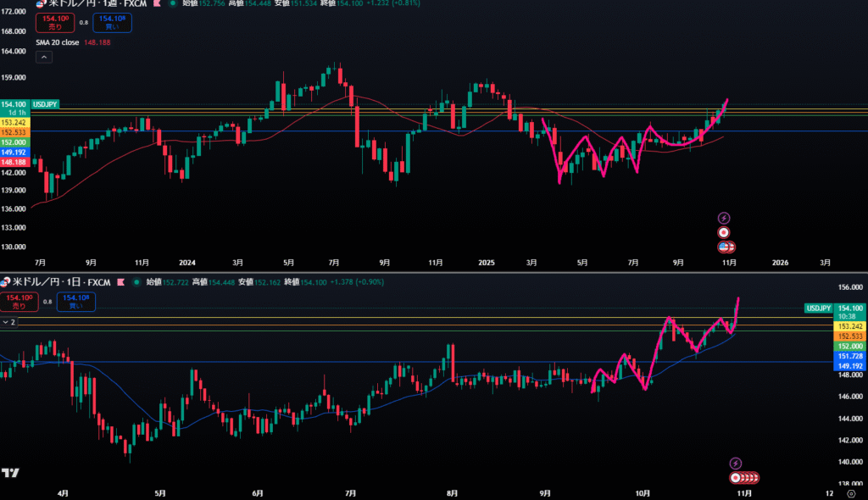Image resolution: width=868 pixels, height=500 pixels.
Task: Click the green market status dot on weekly chart
Action: [x=175, y=4]
